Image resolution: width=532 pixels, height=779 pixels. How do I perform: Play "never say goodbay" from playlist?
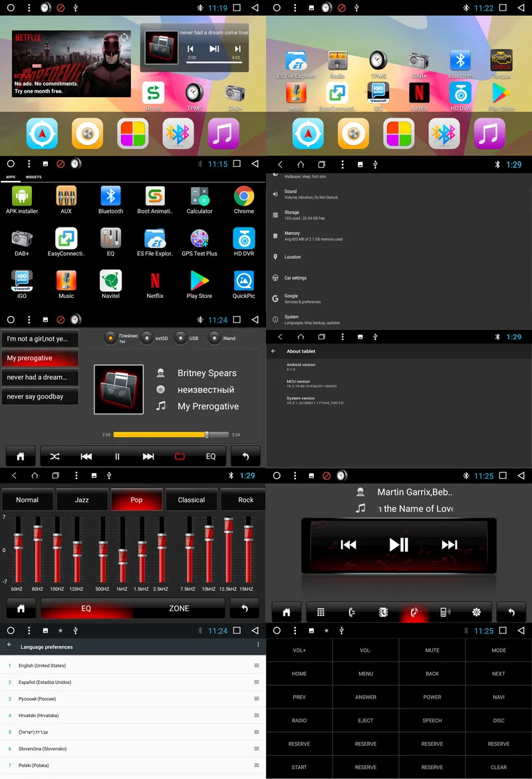click(40, 396)
